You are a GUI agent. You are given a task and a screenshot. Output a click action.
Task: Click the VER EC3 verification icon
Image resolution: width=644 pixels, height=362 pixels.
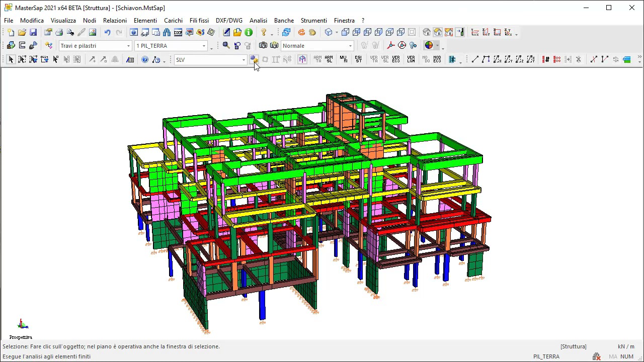click(396, 59)
